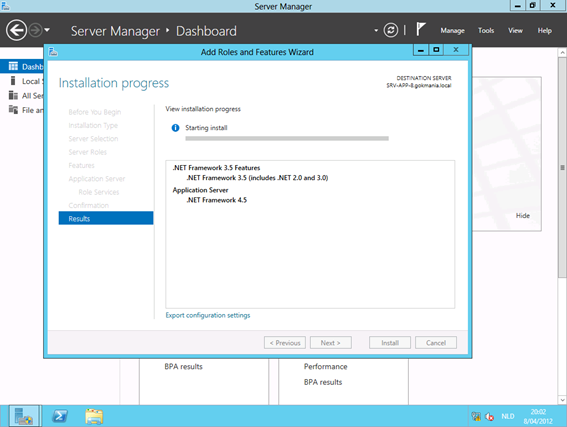Click the .NET Framework 3.5 Features entry
The width and height of the screenshot is (567, 427).
[x=216, y=168]
